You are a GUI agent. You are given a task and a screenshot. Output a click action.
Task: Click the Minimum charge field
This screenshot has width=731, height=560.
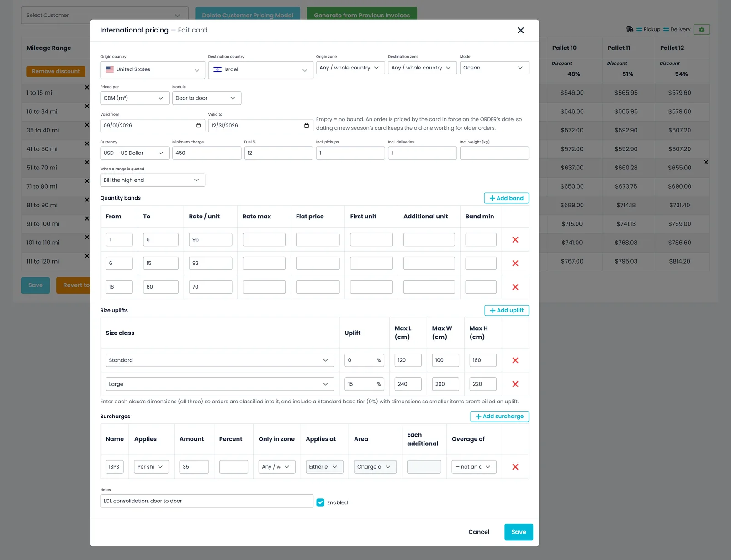[207, 153]
